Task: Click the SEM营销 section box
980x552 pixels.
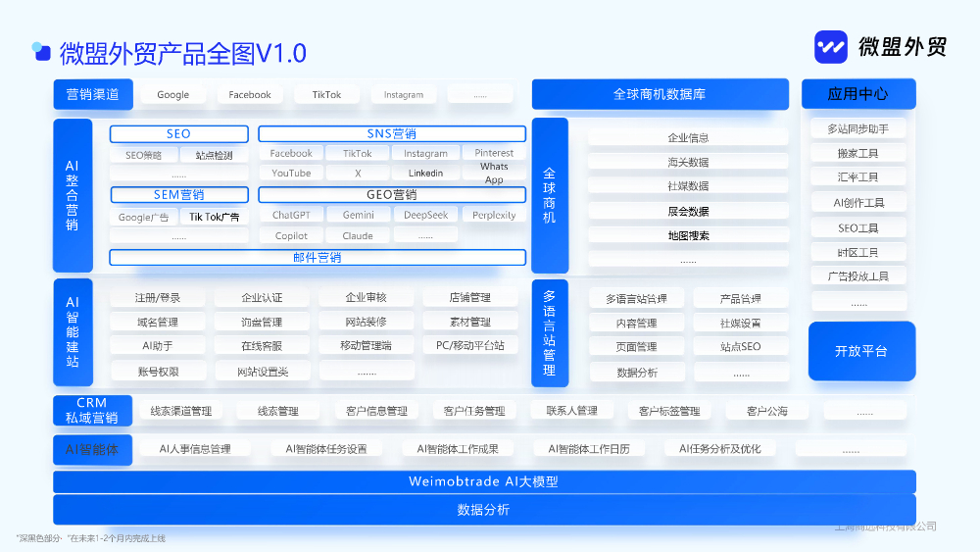Action: tap(178, 195)
